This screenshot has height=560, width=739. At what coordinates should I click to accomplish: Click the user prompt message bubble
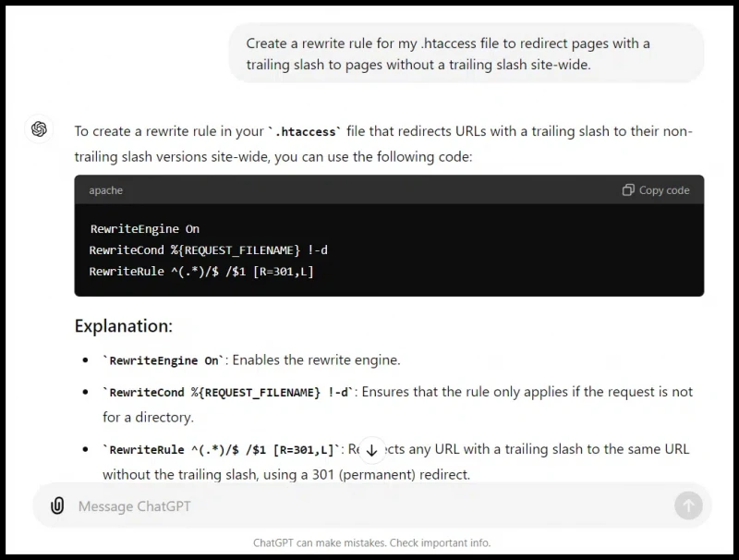[466, 54]
